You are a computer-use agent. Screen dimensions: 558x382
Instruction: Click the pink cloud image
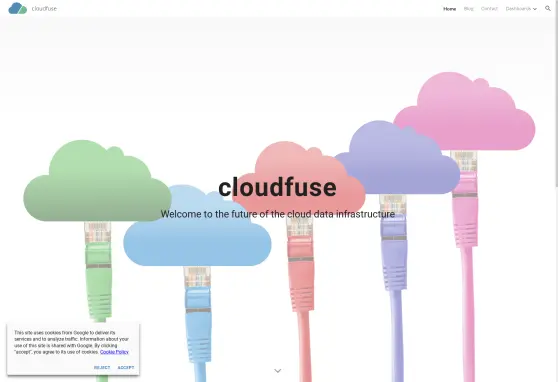pos(464,111)
